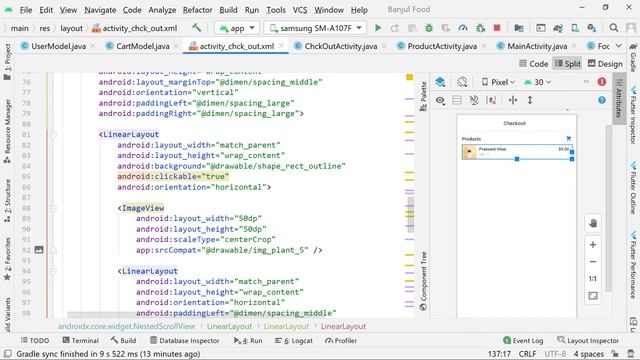
Task: Click the Debug app bug icon
Action: (x=429, y=28)
